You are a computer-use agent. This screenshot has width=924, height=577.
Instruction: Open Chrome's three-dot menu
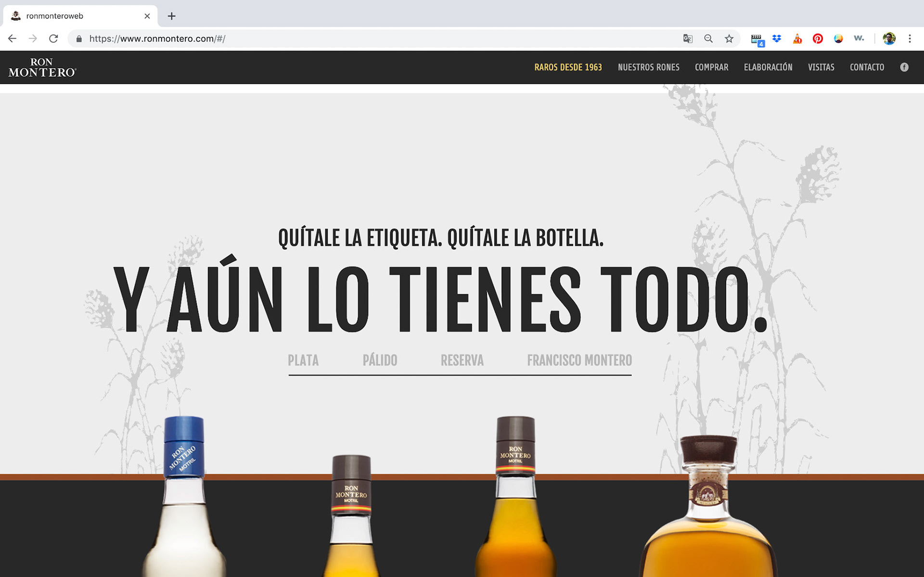coord(910,38)
